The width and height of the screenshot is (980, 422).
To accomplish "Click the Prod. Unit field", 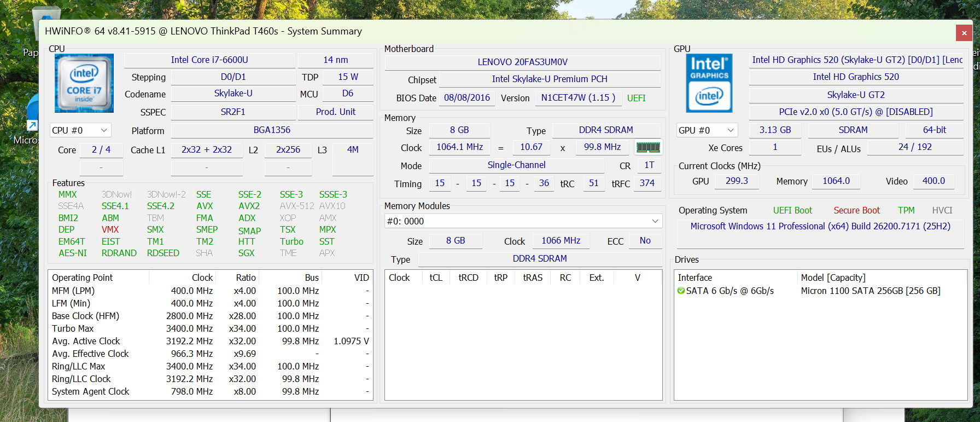I will click(x=336, y=112).
